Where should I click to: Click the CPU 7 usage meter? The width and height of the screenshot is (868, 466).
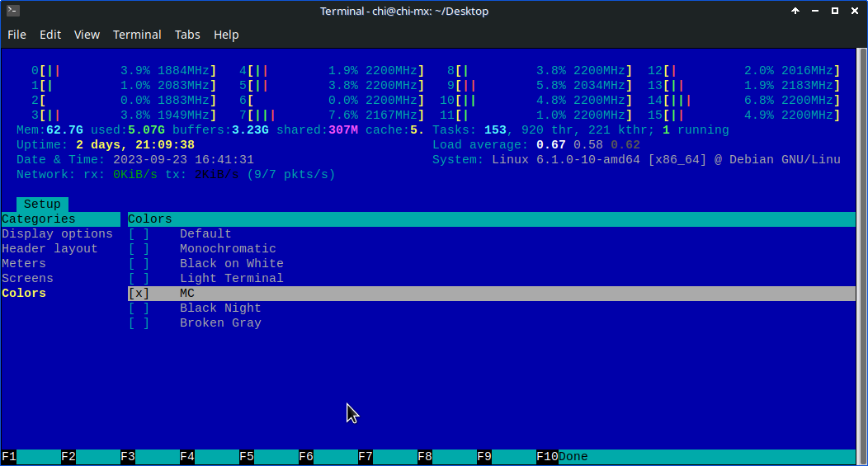[332, 115]
